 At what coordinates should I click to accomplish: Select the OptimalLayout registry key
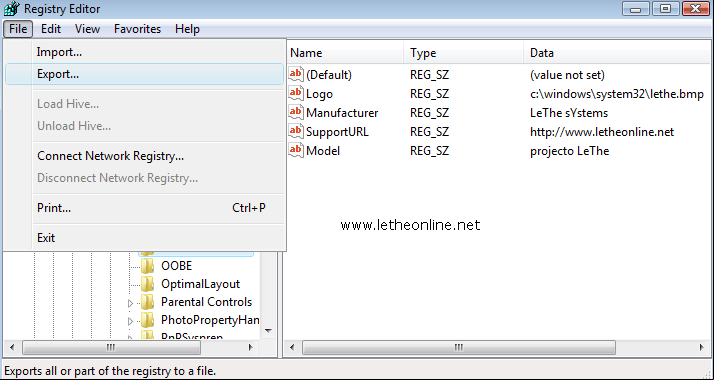[200, 284]
